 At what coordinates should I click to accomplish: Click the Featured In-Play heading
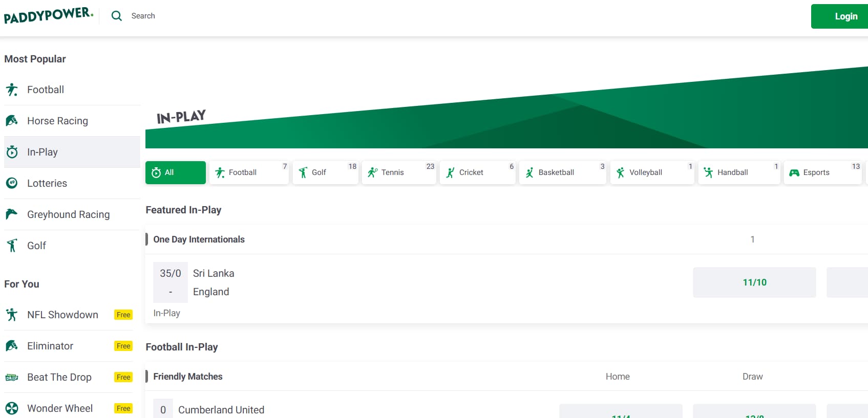coord(183,210)
